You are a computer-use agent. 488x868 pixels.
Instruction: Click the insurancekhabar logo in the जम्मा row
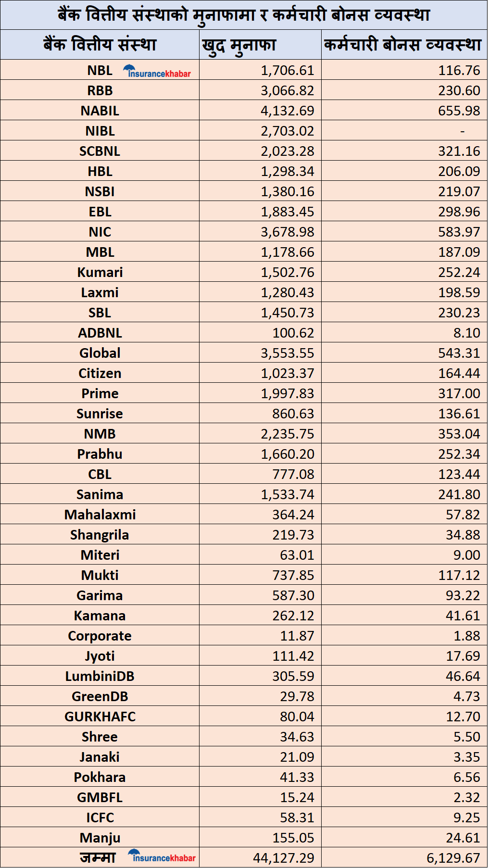[x=162, y=856]
